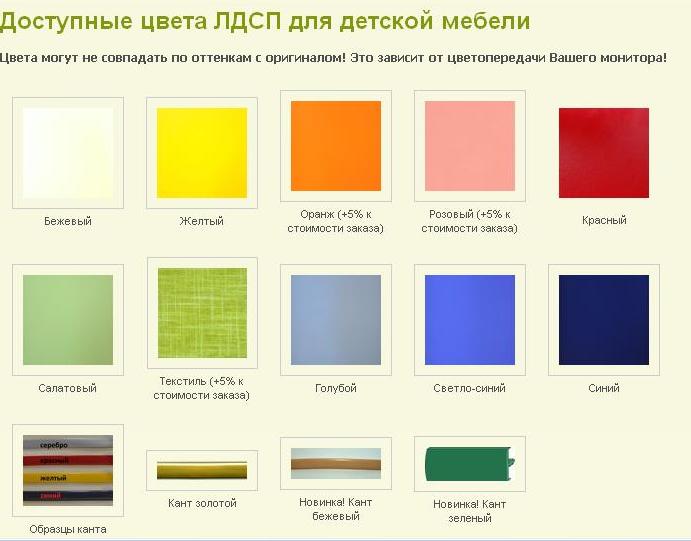Choose the Голубой pale blue swatch
Viewport: 691px width, 541px height.
336,320
